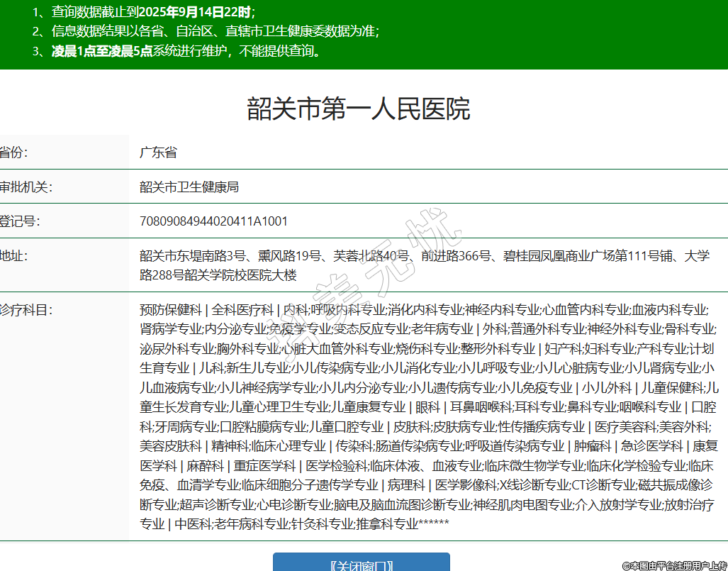Select the 审批机关 field label

tap(26, 187)
